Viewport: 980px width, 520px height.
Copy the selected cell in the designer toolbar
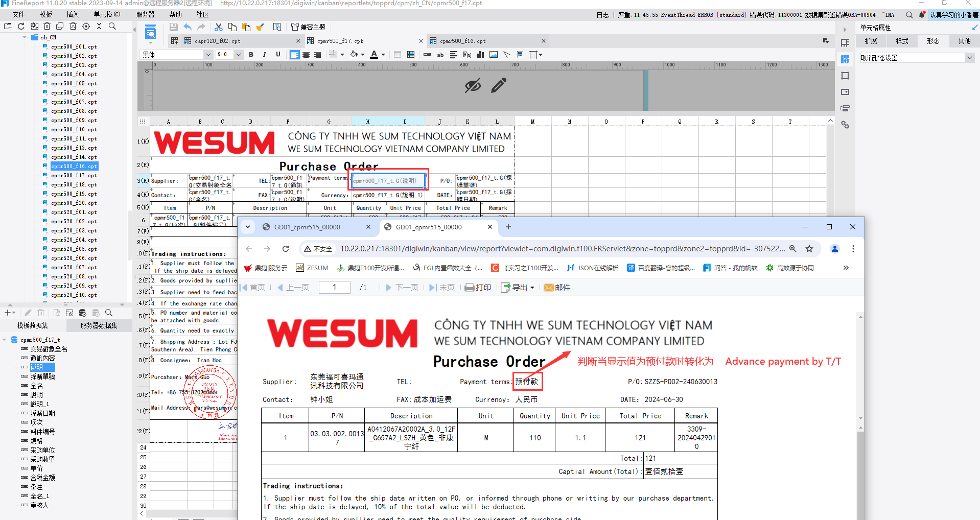point(232,27)
